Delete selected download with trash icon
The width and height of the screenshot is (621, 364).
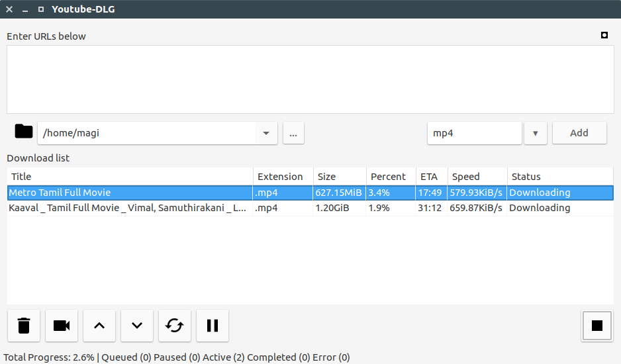pos(24,326)
